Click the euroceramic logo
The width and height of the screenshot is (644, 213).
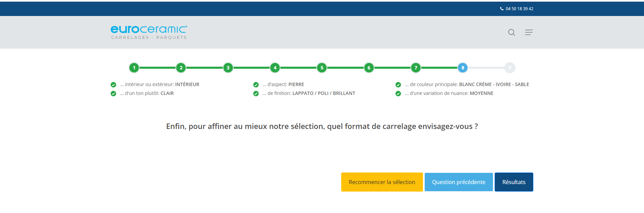coord(149,32)
